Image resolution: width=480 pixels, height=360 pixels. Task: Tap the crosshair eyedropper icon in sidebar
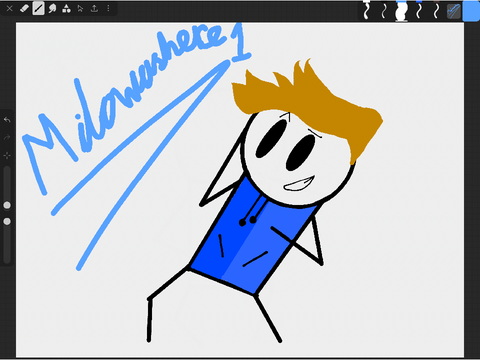pyautogui.click(x=7, y=155)
